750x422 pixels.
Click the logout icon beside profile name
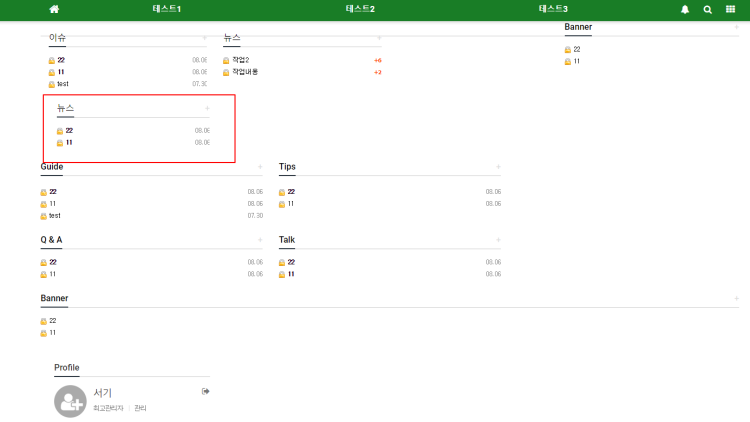(x=206, y=391)
